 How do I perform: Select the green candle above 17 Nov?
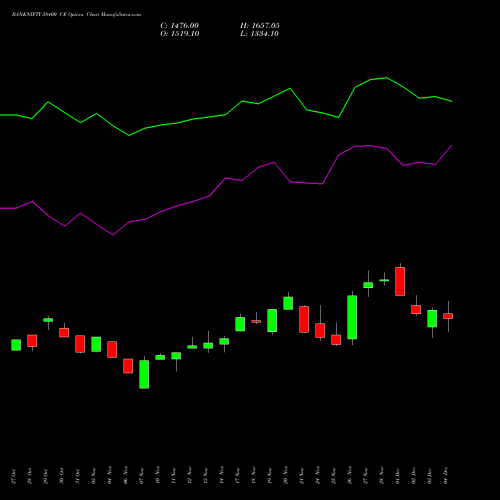[x=240, y=324]
